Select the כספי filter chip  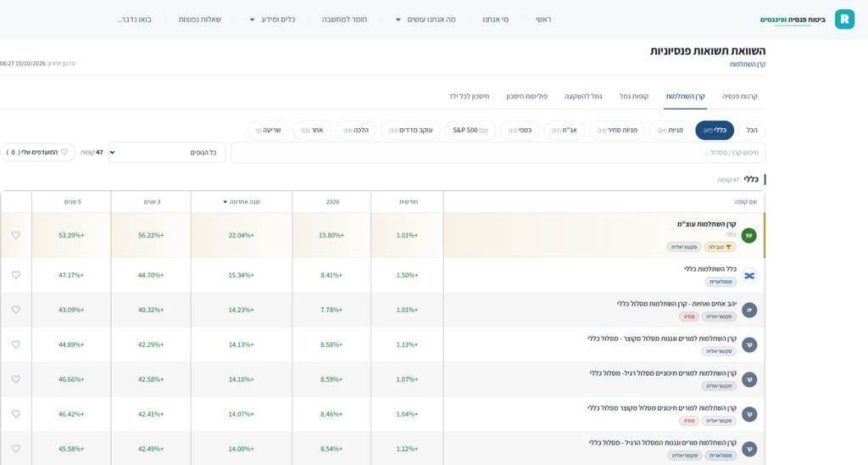click(520, 130)
